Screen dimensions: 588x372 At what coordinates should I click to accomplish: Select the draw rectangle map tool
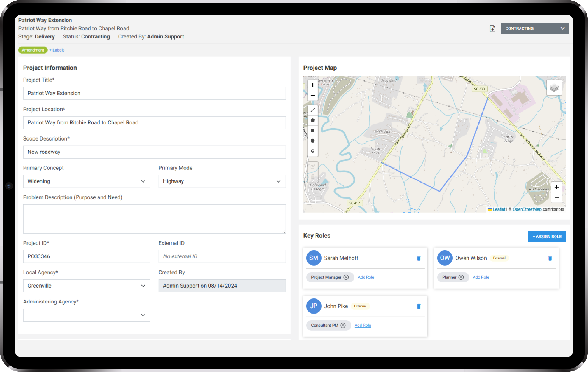click(313, 130)
